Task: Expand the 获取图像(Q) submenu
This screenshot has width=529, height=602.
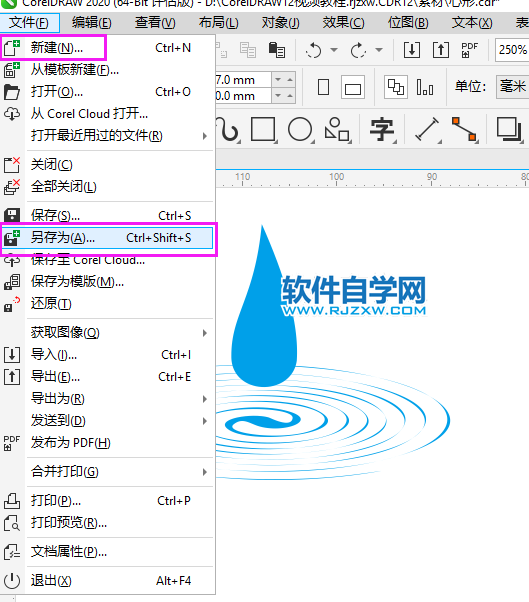Action: point(107,332)
